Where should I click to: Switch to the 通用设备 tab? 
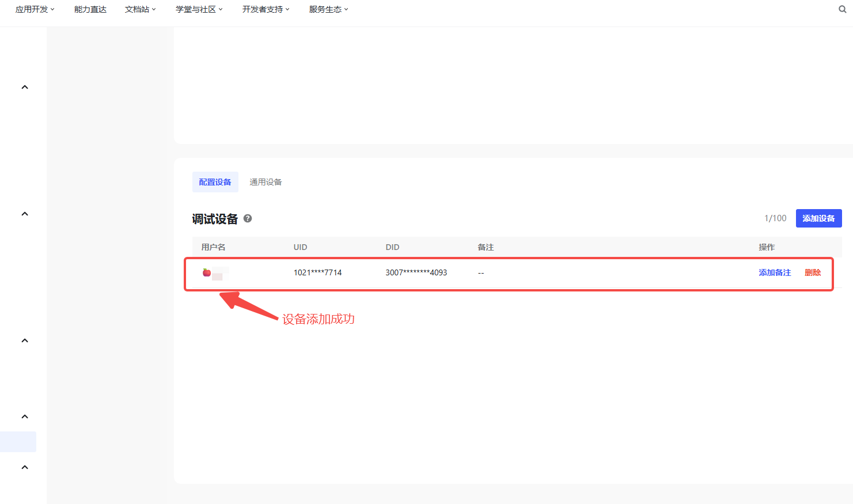point(266,182)
